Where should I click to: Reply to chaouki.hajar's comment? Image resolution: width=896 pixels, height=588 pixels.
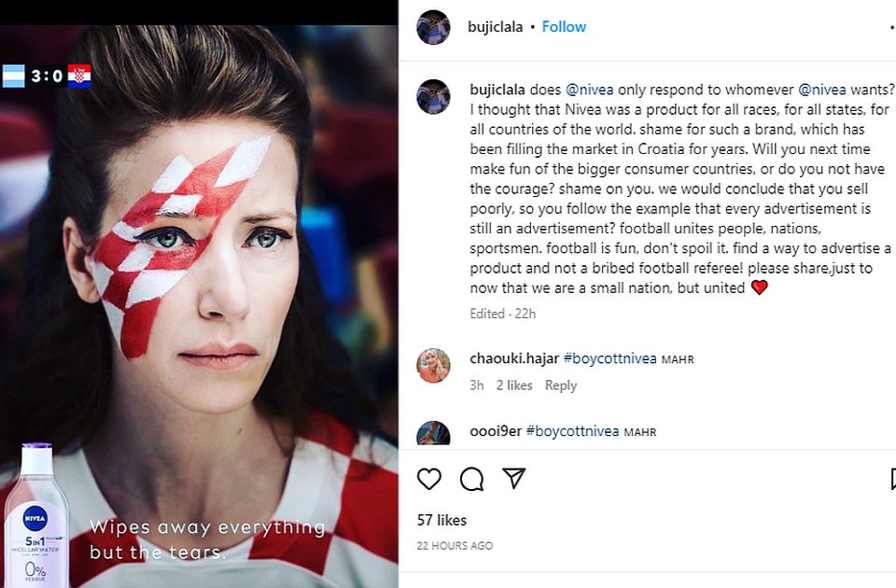pos(561,385)
